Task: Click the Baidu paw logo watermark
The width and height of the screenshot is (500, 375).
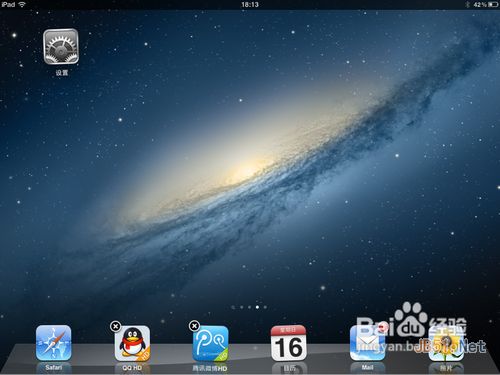Action: (411, 319)
